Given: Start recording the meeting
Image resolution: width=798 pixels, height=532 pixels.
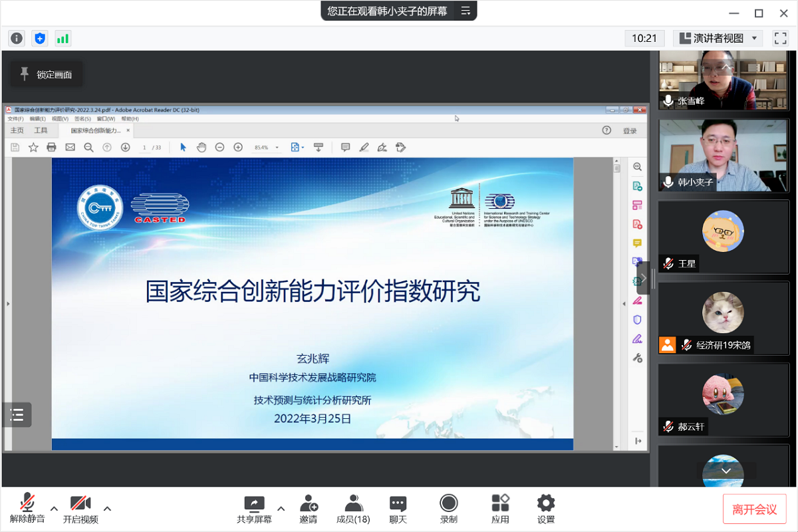Looking at the screenshot, I should (449, 509).
